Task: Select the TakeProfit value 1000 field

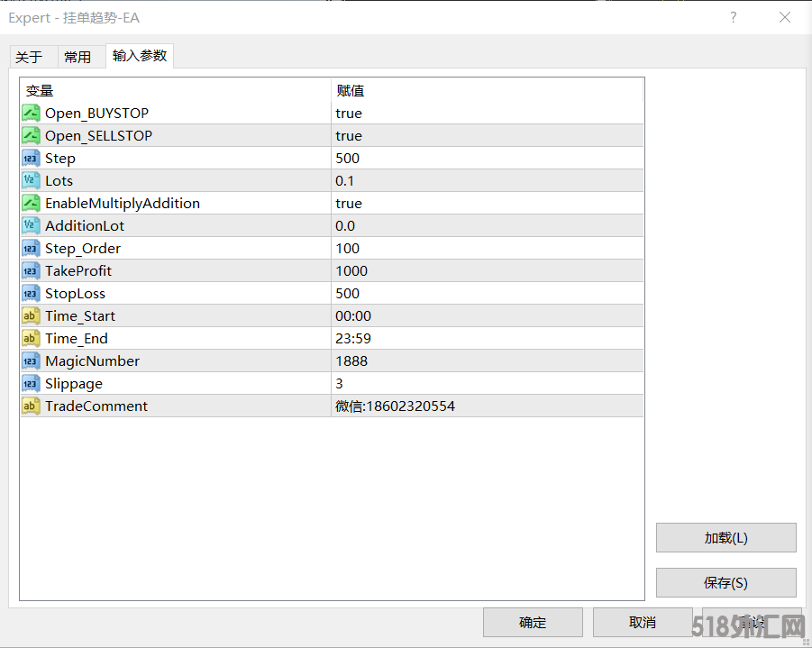Action: (x=487, y=271)
